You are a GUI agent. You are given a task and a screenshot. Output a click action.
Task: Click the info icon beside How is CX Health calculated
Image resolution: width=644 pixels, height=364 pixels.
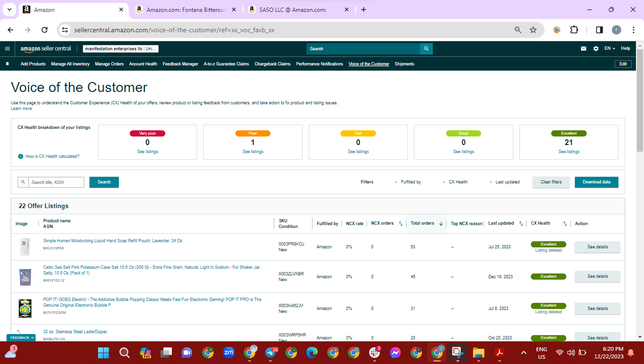[20, 156]
